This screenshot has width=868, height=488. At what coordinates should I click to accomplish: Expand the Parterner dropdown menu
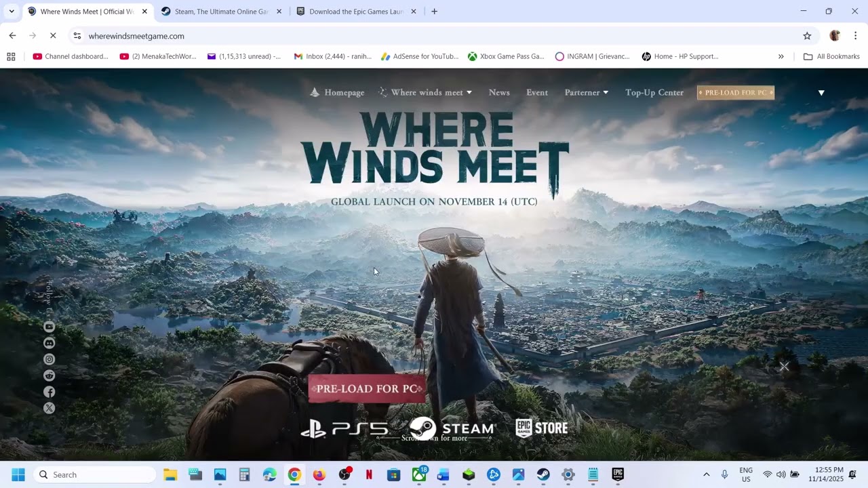(x=587, y=92)
